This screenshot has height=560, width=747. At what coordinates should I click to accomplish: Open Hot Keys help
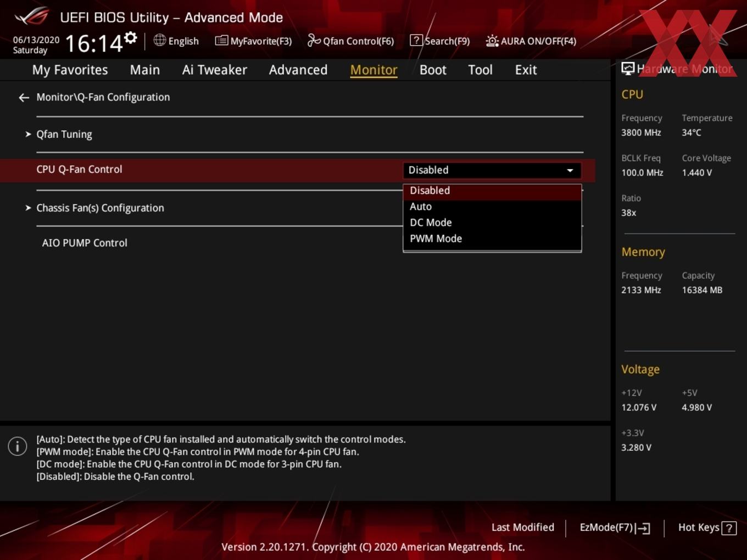click(x=707, y=528)
